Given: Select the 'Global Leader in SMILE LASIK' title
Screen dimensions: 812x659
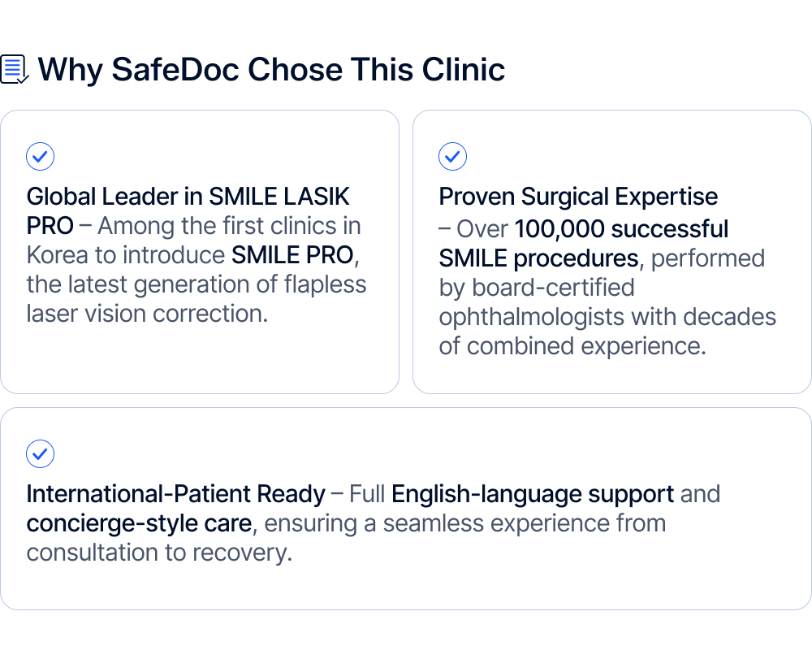Looking at the screenshot, I should pos(188,197).
